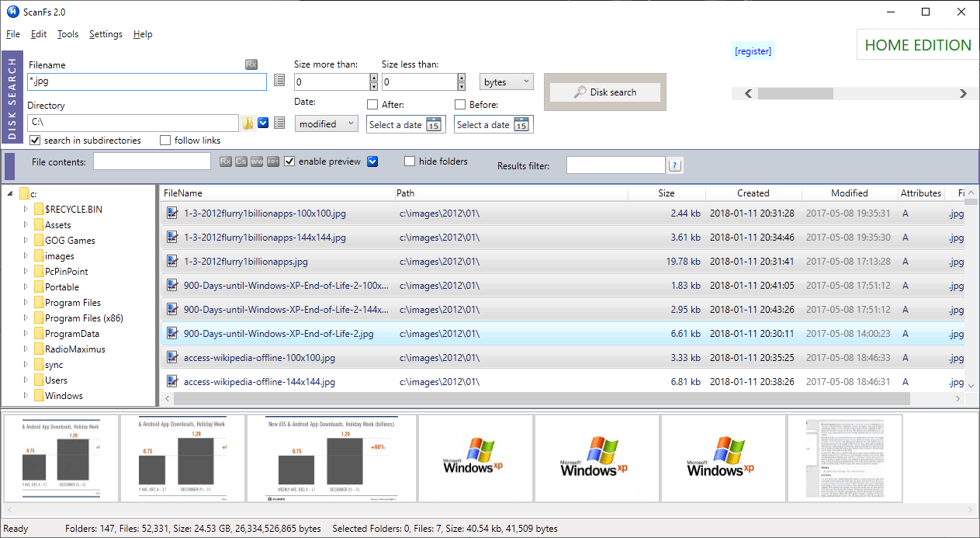The image size is (980, 538).
Task: Toggle Cs case-sensitive contents search
Action: coord(241,161)
